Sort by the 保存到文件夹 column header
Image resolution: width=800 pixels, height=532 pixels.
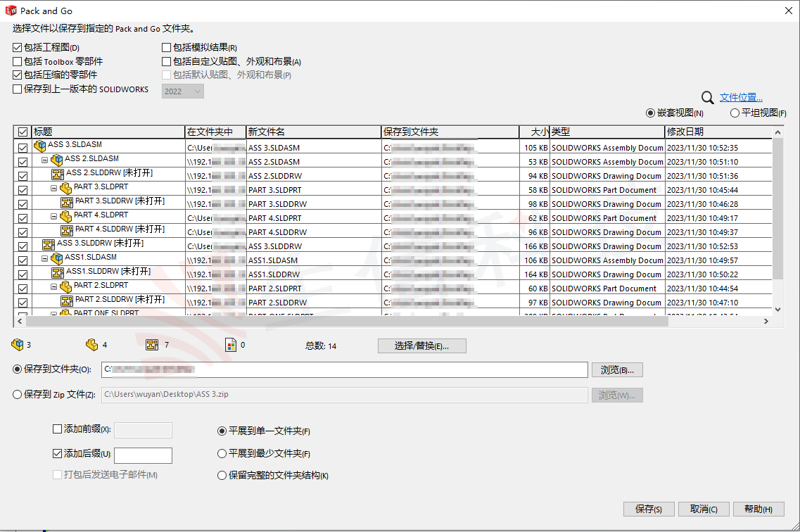(x=450, y=132)
